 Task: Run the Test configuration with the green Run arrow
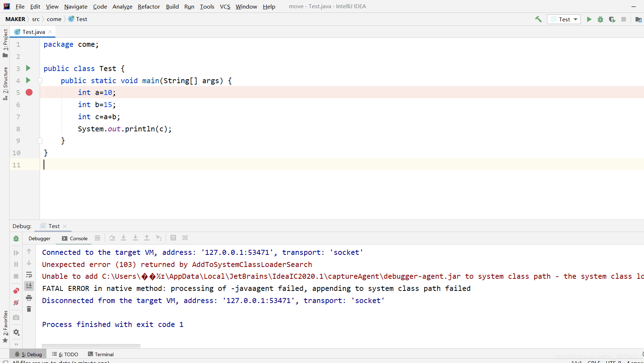(589, 19)
